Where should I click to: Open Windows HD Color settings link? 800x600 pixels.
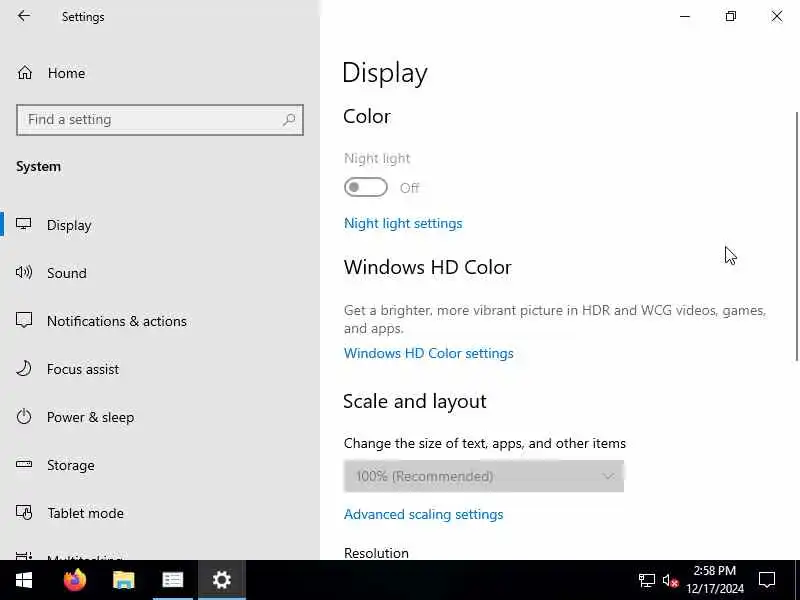[x=429, y=353]
